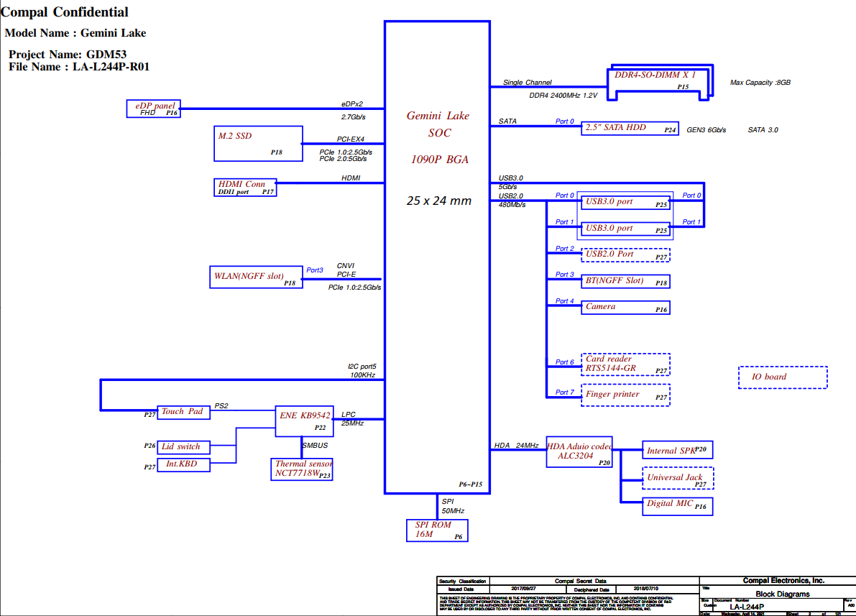Select the "2017/09/27" issued date
Viewport: 856px width, 616px height.
pyautogui.click(x=523, y=589)
